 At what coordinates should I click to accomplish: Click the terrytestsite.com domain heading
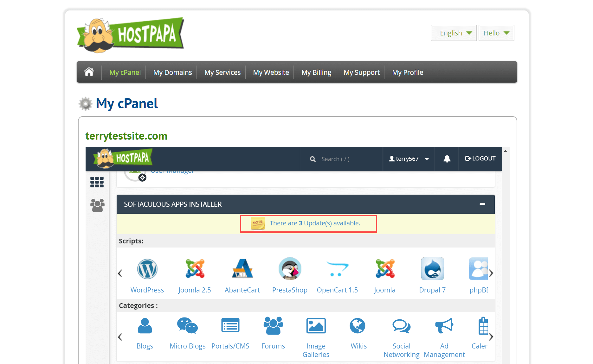pyautogui.click(x=126, y=136)
